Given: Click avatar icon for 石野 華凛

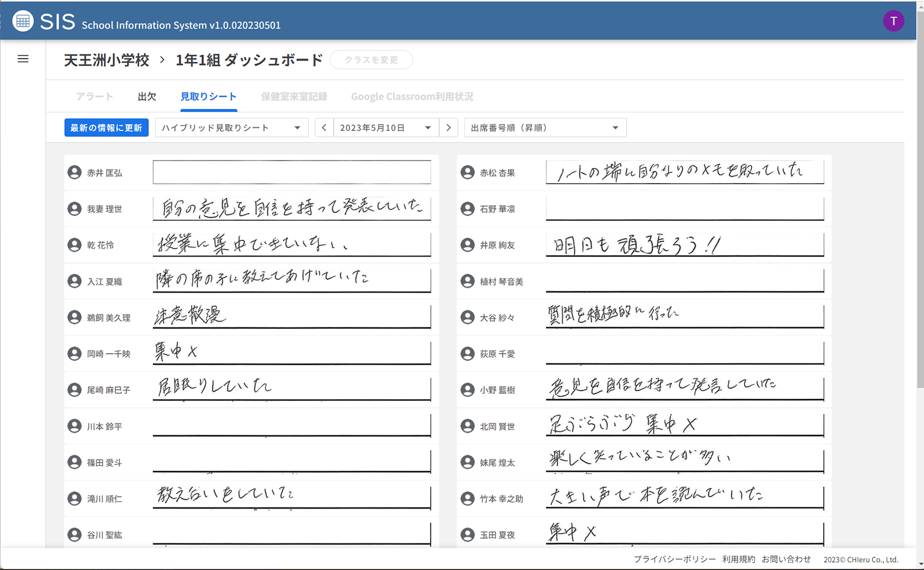Looking at the screenshot, I should (x=468, y=209).
